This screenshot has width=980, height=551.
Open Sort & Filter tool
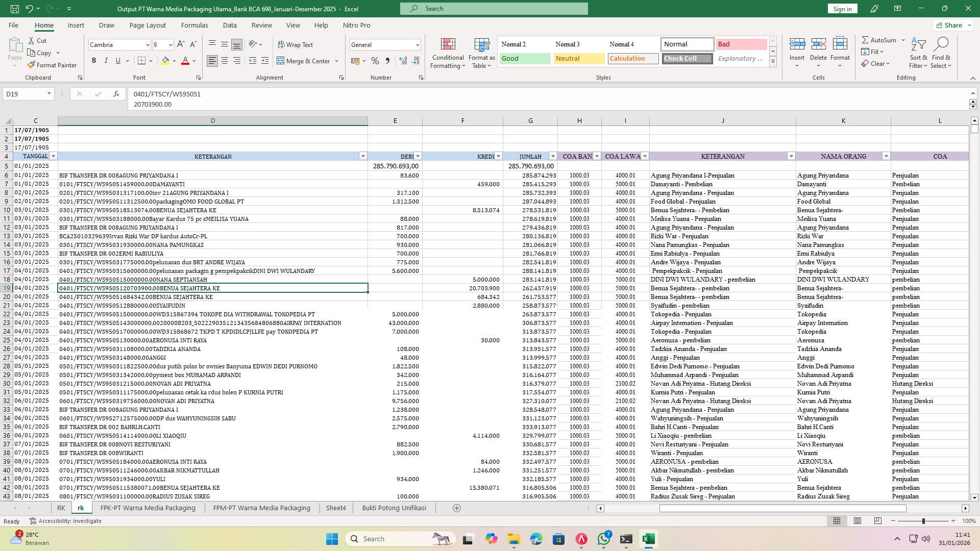point(918,53)
